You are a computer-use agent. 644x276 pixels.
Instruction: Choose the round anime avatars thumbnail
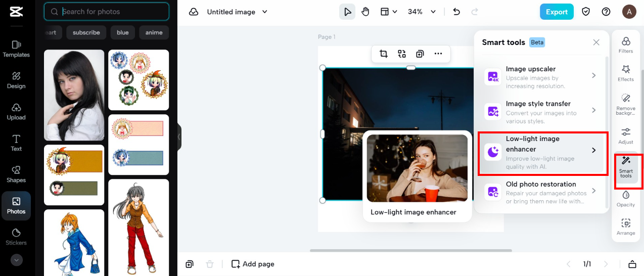(139, 80)
